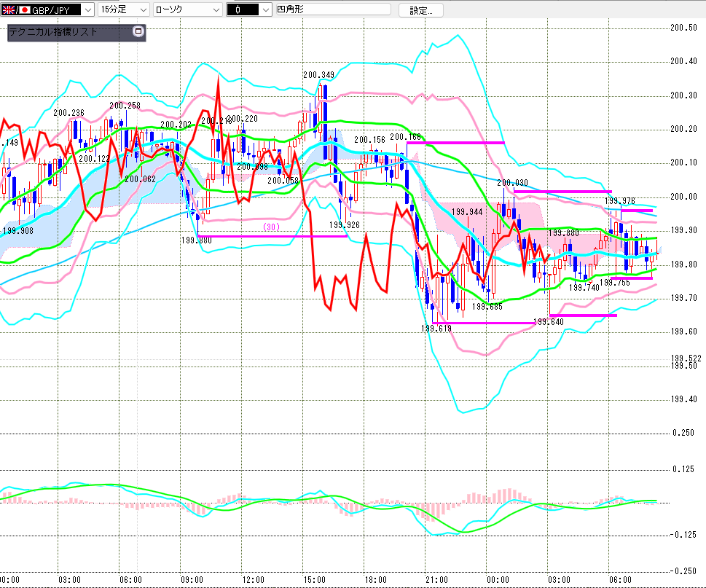Image resolution: width=706 pixels, height=588 pixels.
Task: Select the 199.619 low price label
Action: pyautogui.click(x=436, y=329)
